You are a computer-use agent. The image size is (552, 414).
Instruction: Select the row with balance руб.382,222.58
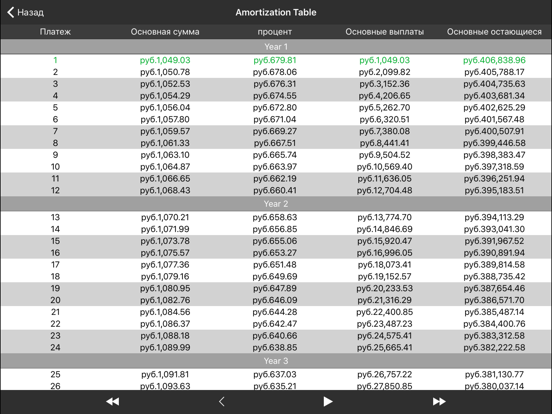click(276, 347)
